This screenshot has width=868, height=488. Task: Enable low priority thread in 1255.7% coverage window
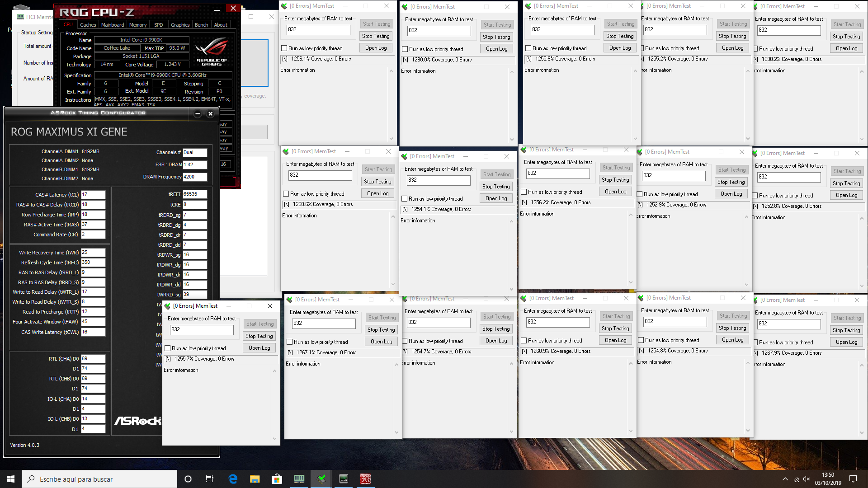[168, 348]
